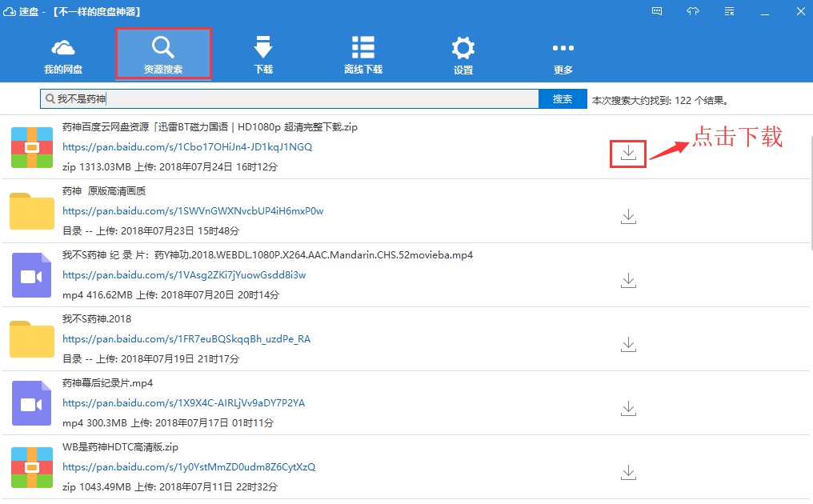
Task: Focus the search field containing 我不是药神
Action: point(290,98)
